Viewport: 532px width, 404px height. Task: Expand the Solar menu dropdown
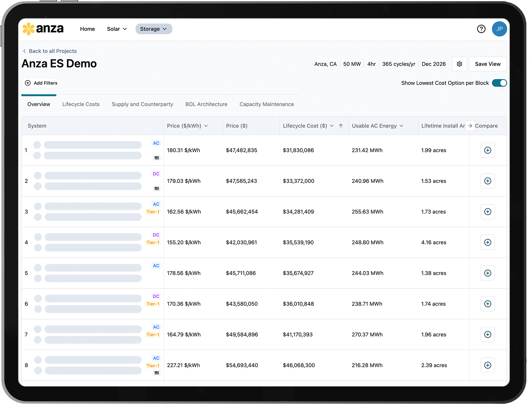click(117, 29)
